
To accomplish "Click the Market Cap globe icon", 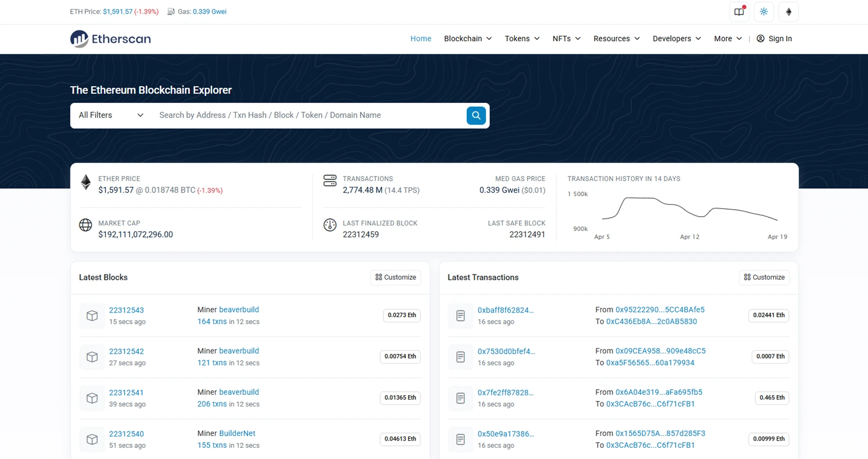I will tap(86, 225).
